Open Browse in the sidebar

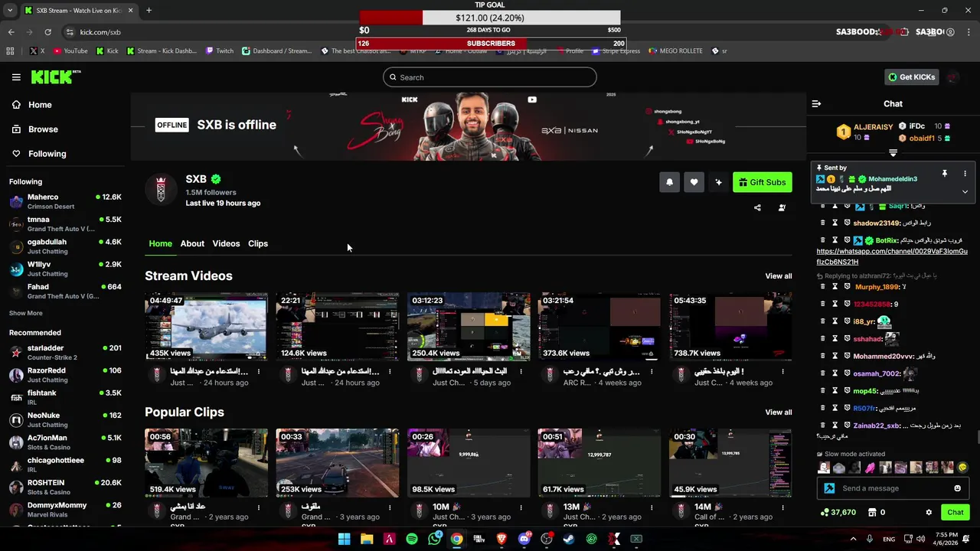(x=34, y=129)
